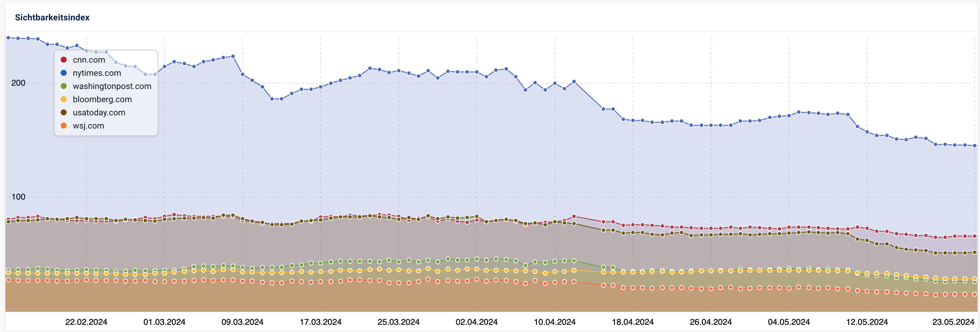Select the 02.04.2024 date axis label
The image size is (980, 332).
coord(476,322)
